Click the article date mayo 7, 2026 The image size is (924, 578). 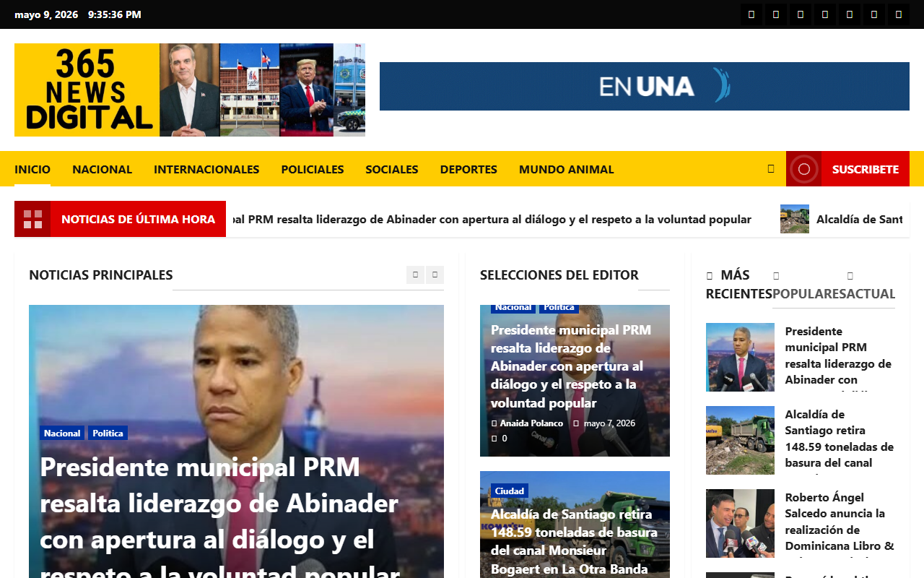609,423
